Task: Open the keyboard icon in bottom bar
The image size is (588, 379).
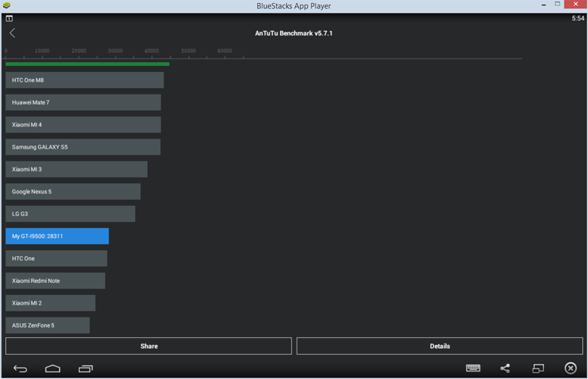Action: pyautogui.click(x=473, y=368)
